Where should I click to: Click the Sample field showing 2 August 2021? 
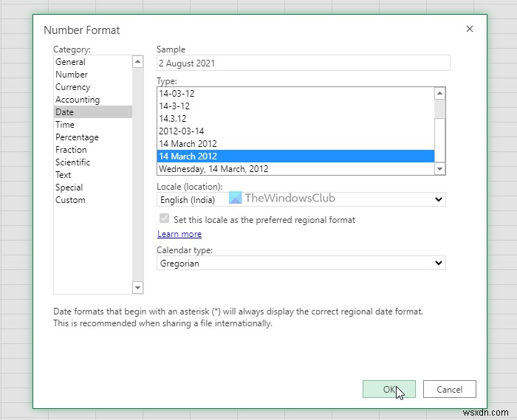point(304,63)
